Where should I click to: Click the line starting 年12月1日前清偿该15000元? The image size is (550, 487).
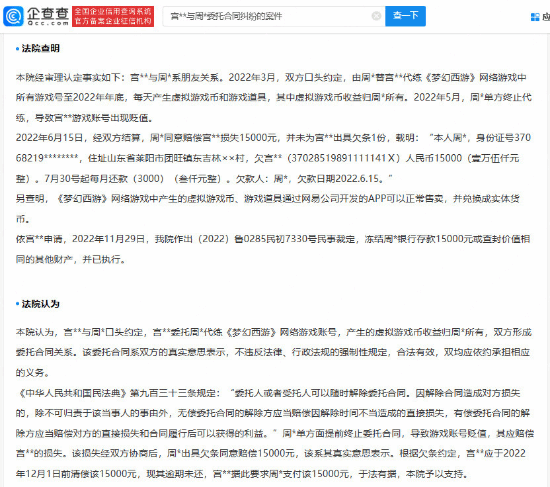tap(242, 474)
